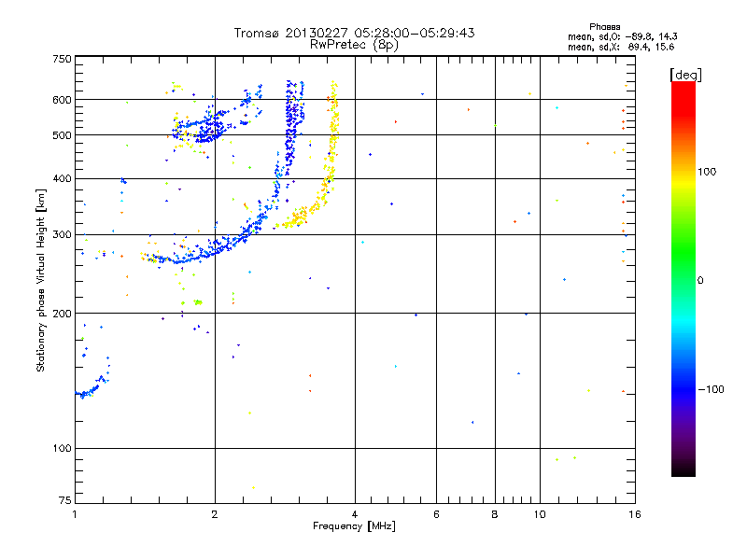Click the green point cluster near 210 km
Image resolution: width=747 pixels, height=560 pixels.
click(x=198, y=301)
